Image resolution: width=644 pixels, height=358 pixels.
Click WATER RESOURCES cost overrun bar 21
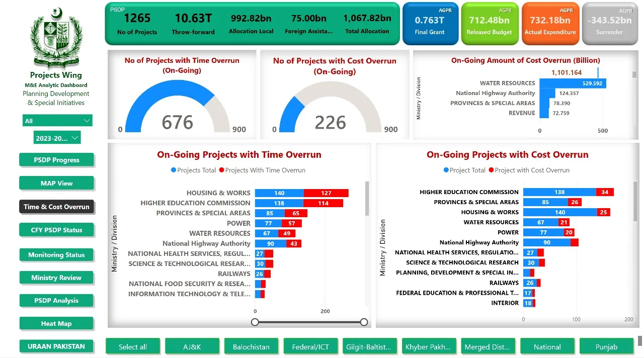coord(564,222)
